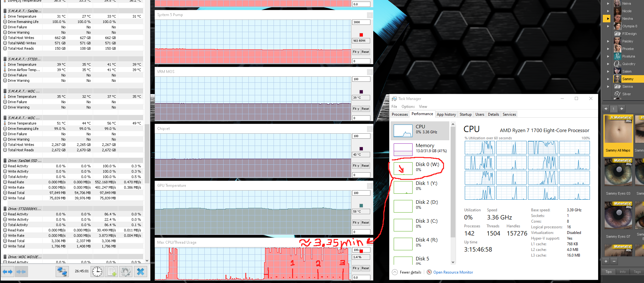The image size is (644, 283).
Task: Click Fewer details in Task Manager
Action: pyautogui.click(x=410, y=272)
